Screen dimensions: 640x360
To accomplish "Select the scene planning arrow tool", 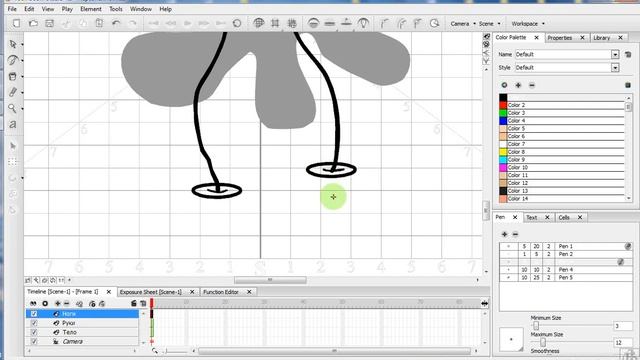I will [13, 146].
